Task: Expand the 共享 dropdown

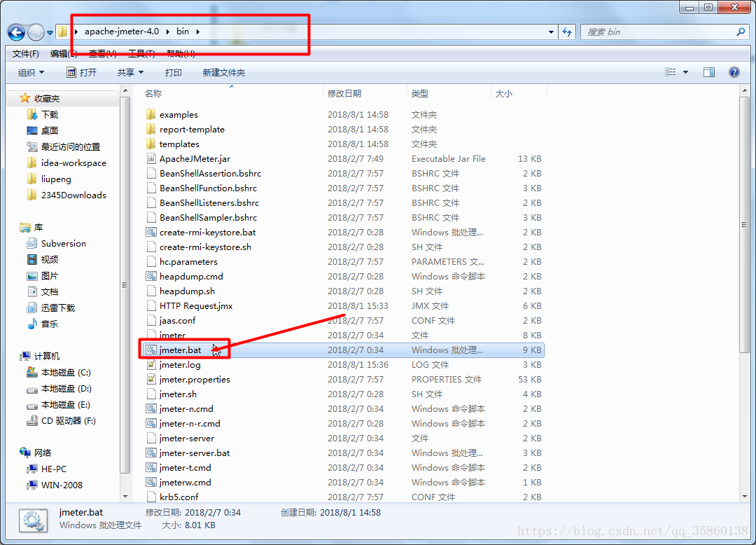Action: tap(130, 72)
